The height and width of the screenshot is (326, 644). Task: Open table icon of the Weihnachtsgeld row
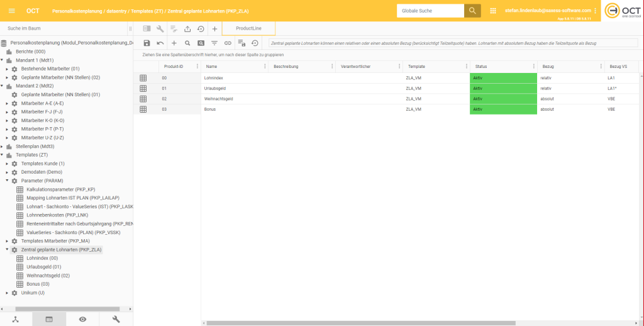tap(143, 99)
